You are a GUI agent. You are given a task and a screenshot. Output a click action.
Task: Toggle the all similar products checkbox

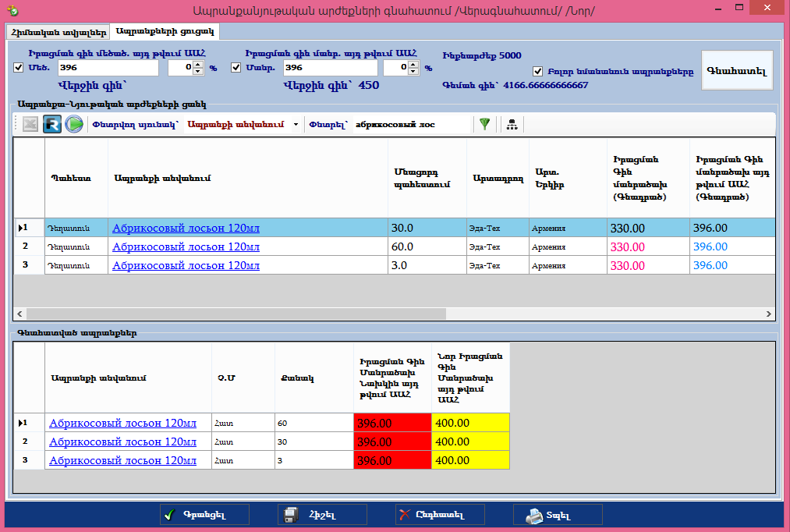click(x=537, y=72)
